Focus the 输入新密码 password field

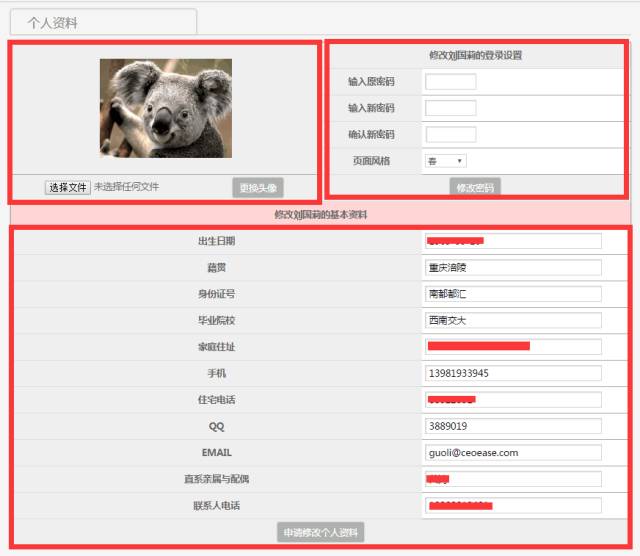click(x=451, y=108)
